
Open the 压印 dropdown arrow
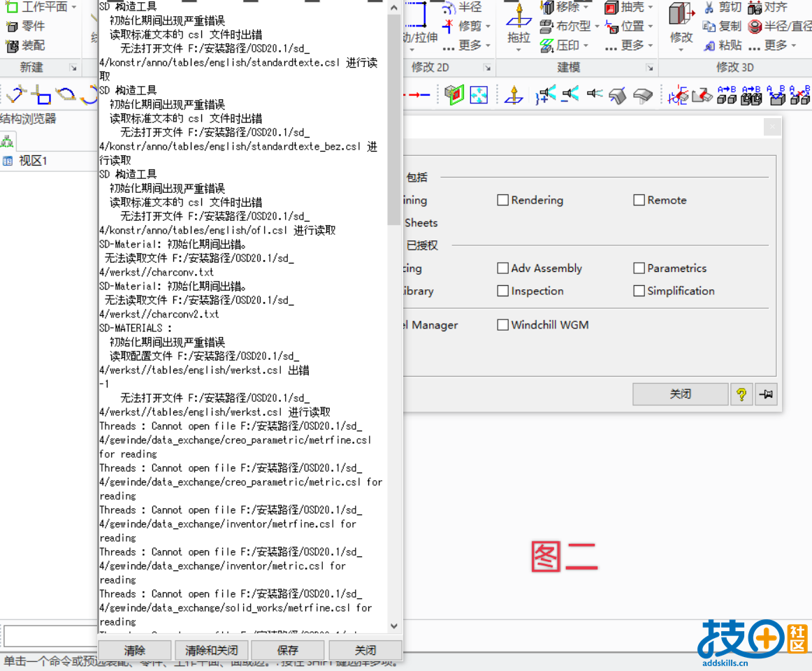pos(586,46)
